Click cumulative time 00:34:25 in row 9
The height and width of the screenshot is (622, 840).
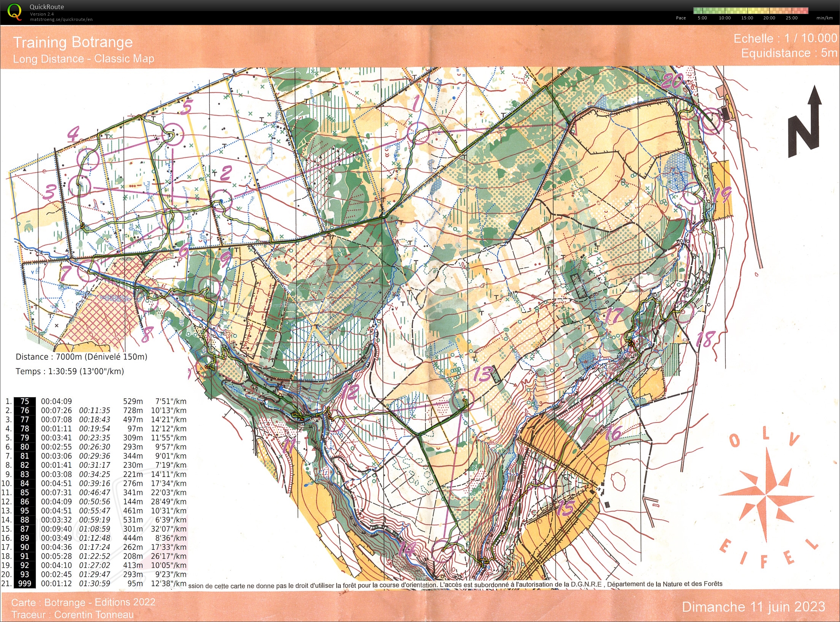(x=95, y=474)
